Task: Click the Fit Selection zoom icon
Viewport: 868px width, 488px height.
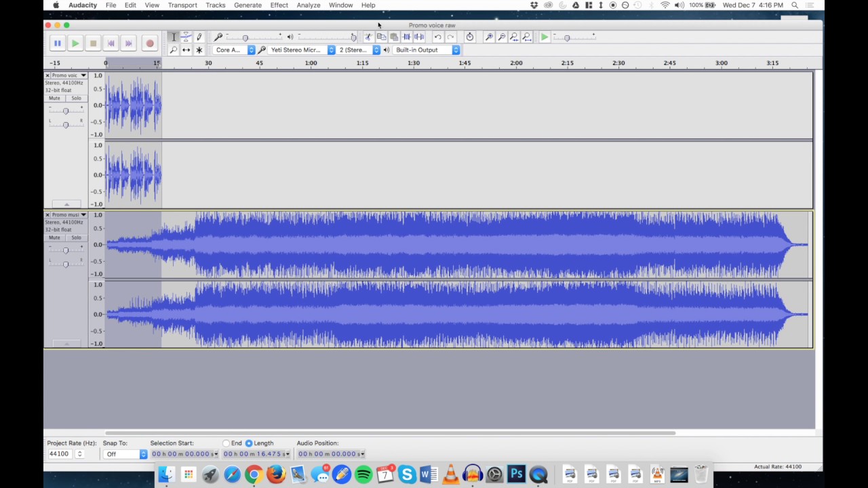Action: 514,37
